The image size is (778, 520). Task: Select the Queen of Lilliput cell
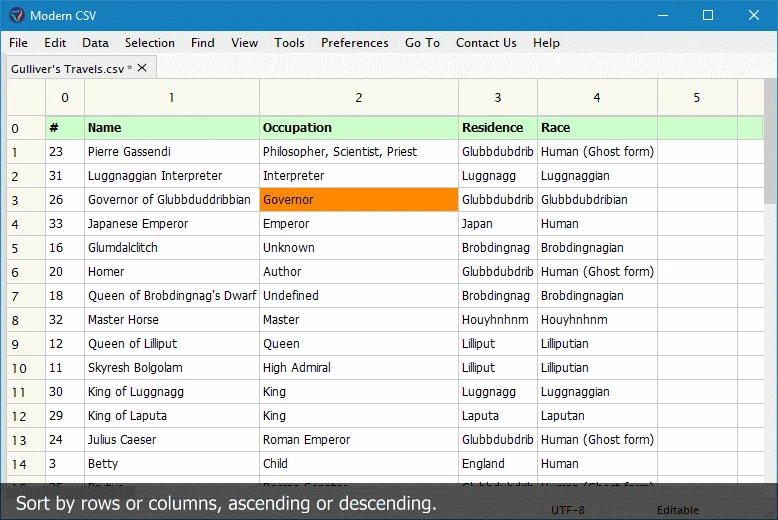point(172,344)
